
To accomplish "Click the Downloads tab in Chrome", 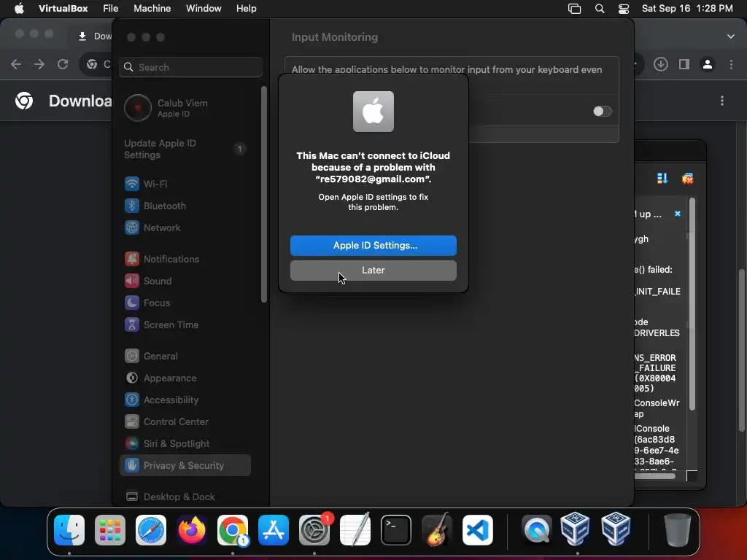I will pyautogui.click(x=94, y=36).
